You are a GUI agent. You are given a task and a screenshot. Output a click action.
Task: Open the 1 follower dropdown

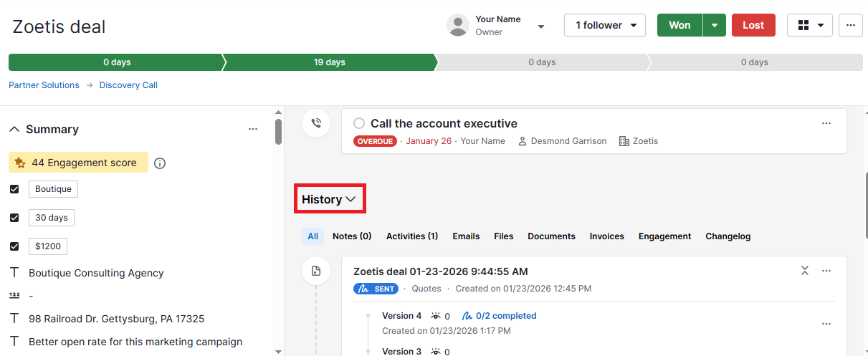pyautogui.click(x=605, y=25)
